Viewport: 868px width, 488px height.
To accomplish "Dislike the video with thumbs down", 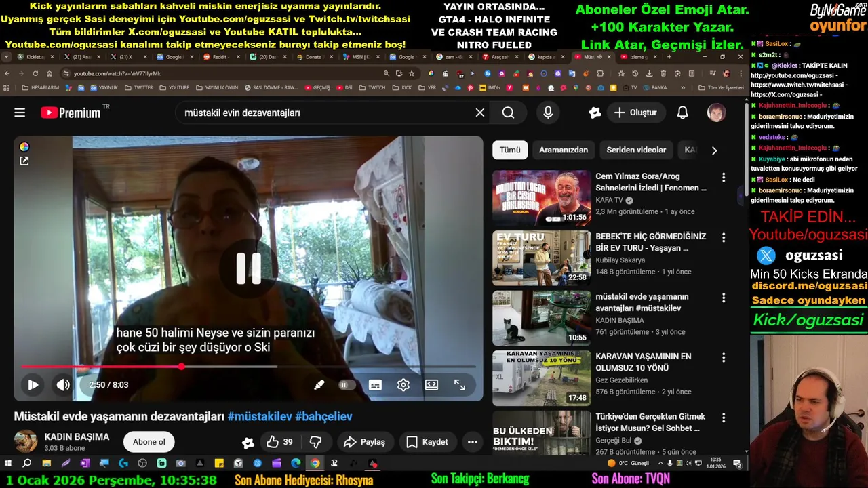I will (x=315, y=442).
